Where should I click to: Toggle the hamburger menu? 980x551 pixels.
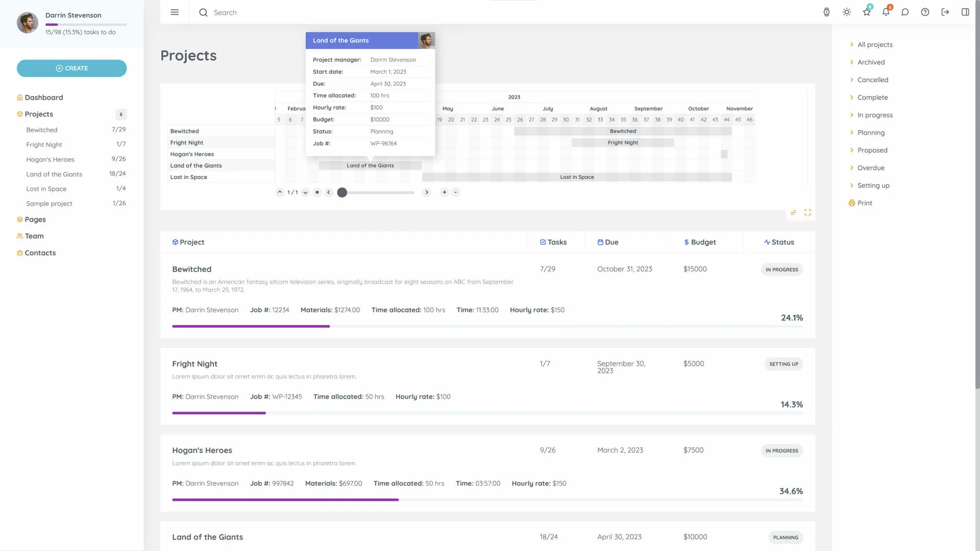pyautogui.click(x=175, y=12)
